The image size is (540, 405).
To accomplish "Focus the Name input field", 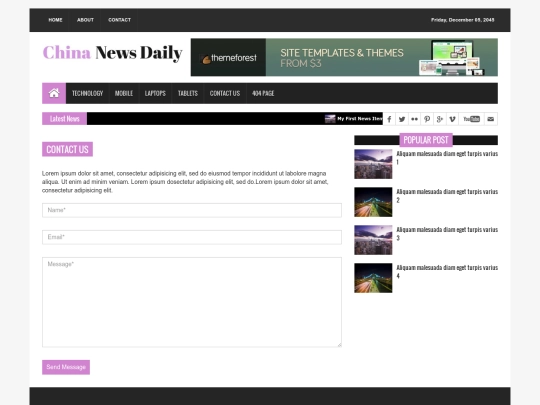I will (x=192, y=210).
